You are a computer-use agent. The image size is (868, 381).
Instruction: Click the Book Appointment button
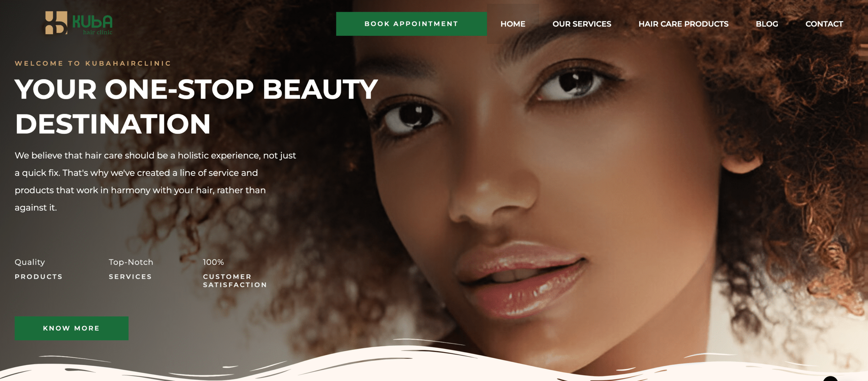(x=411, y=24)
